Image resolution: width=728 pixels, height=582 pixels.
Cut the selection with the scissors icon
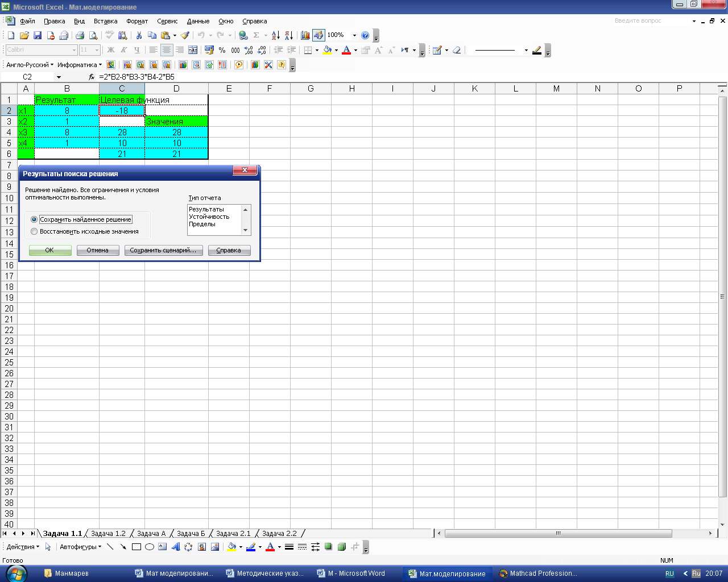139,35
